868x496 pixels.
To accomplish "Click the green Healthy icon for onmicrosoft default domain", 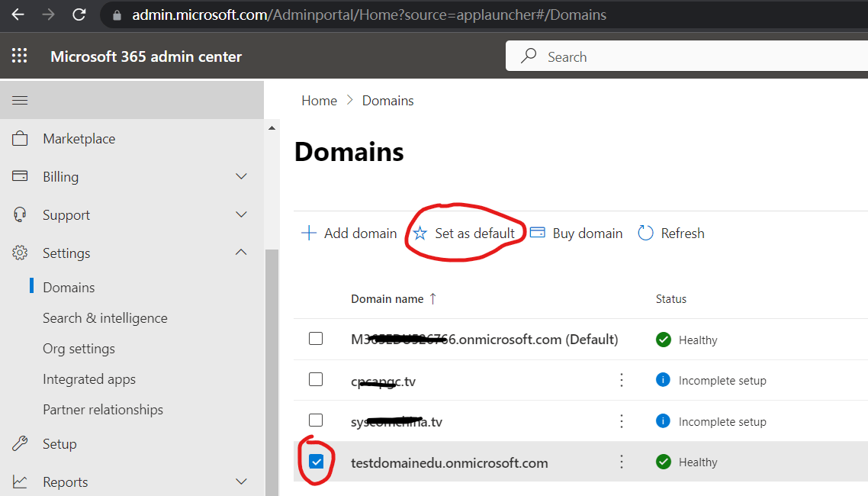I will (x=663, y=340).
